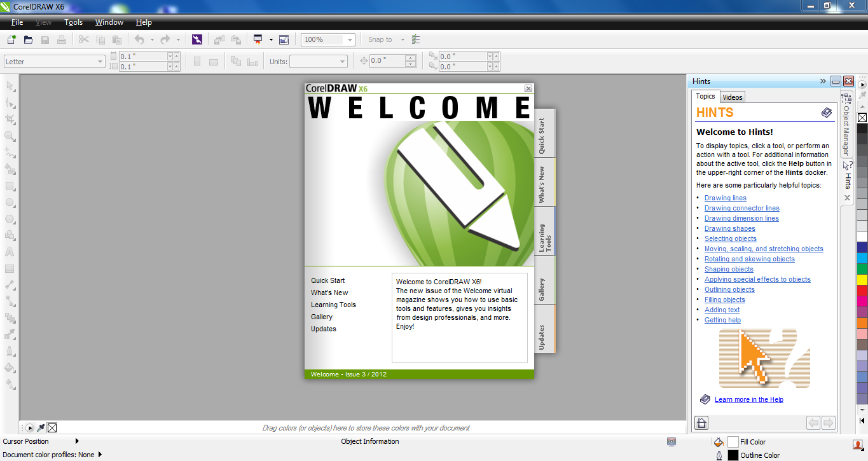Screen dimensions: 868x461
Task: Click the Undo arrow icon
Action: 139,39
